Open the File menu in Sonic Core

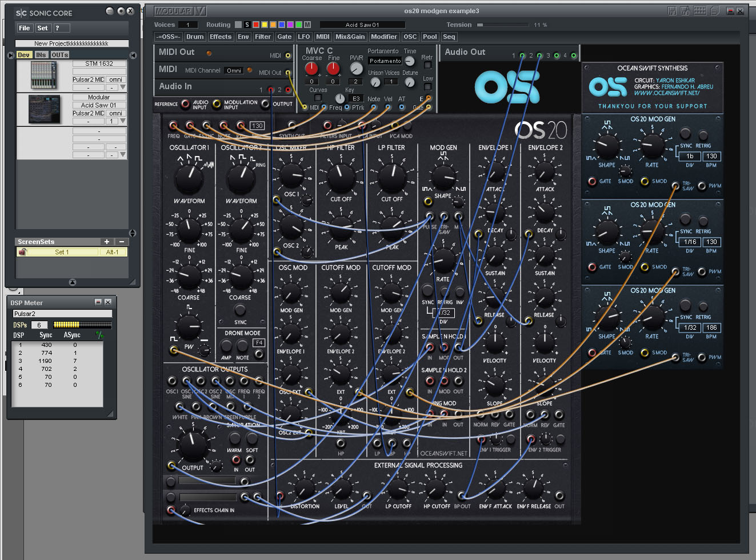(x=24, y=28)
